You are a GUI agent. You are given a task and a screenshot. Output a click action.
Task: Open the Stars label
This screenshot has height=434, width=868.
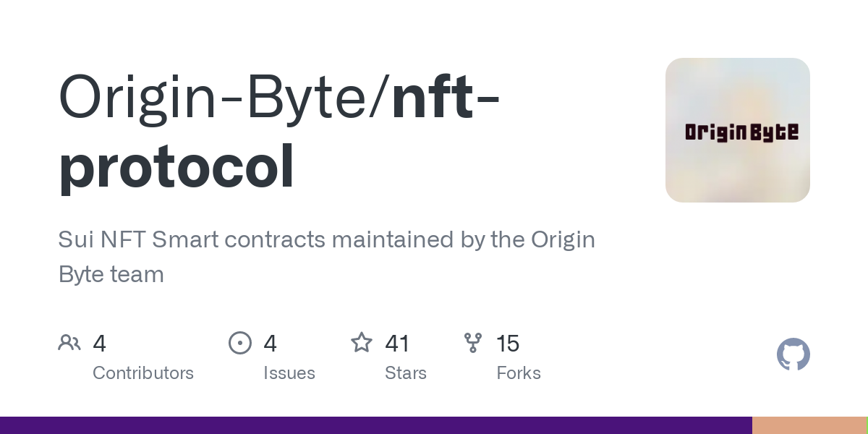click(406, 373)
